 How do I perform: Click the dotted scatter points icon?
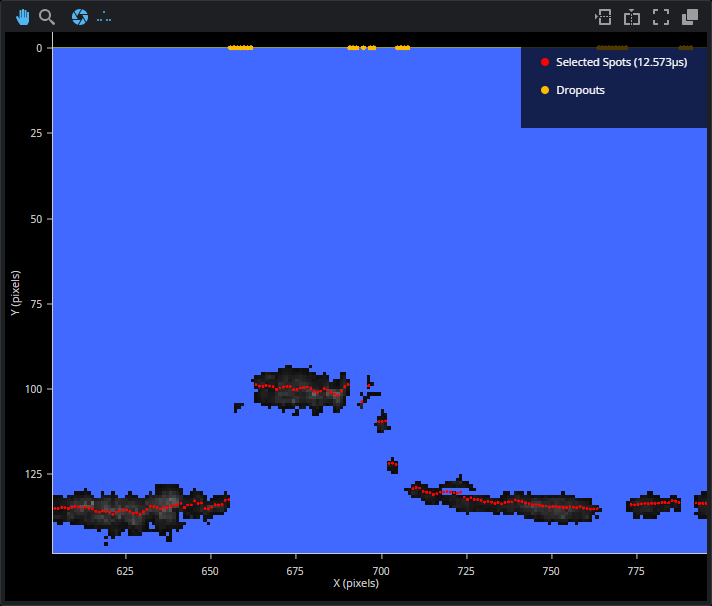[x=104, y=17]
